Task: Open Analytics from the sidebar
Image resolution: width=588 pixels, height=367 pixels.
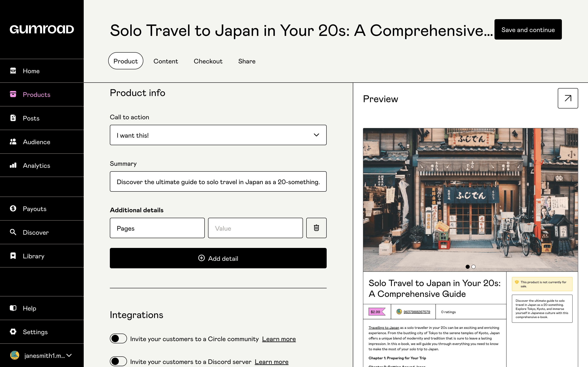Action: point(37,166)
